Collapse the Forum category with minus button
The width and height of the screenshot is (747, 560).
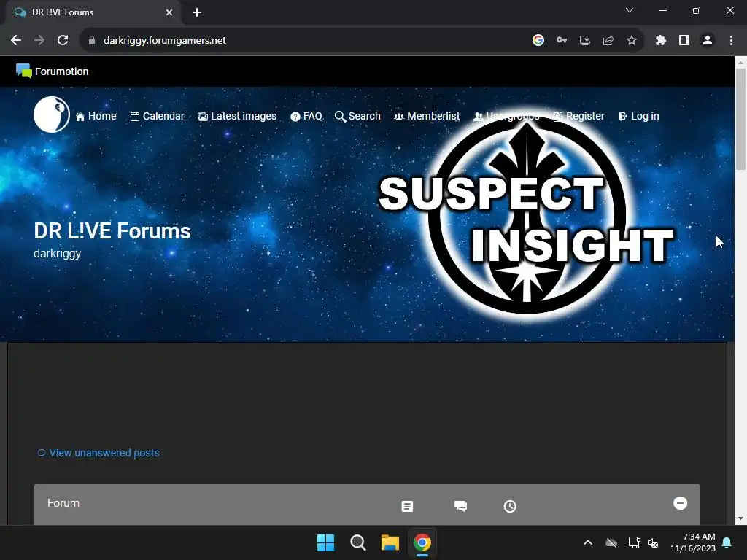click(x=681, y=503)
